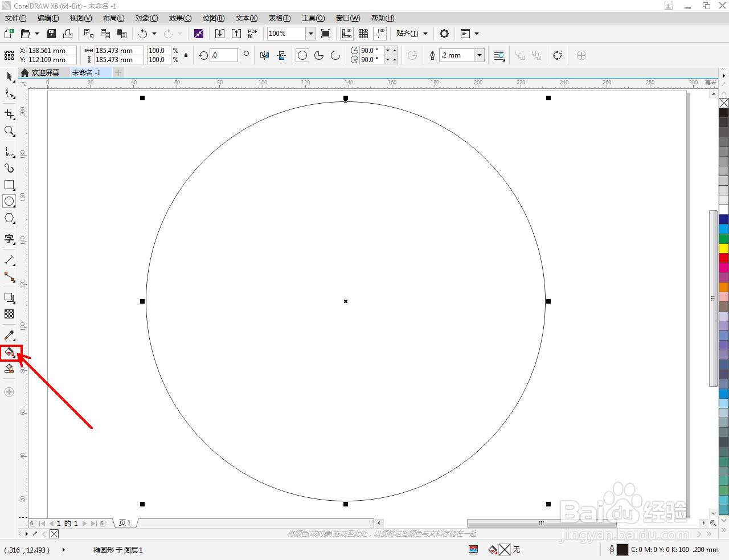The height and width of the screenshot is (560, 729).
Task: Pick the red palette swatch
Action: (724, 257)
